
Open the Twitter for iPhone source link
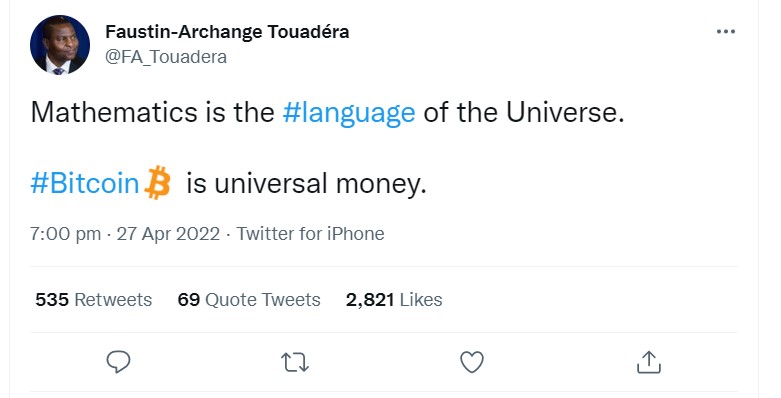310,234
